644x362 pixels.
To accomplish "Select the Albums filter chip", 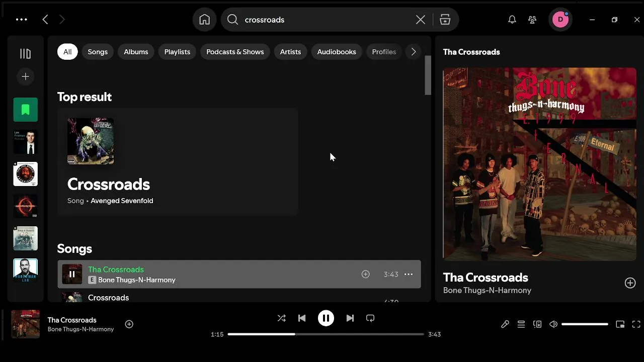I will pyautogui.click(x=136, y=52).
